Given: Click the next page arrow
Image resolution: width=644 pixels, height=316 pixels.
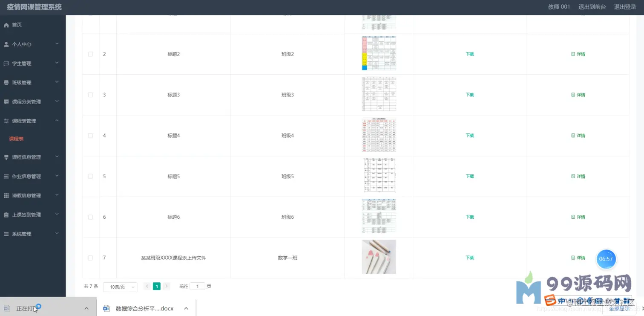Looking at the screenshot, I should click(167, 287).
